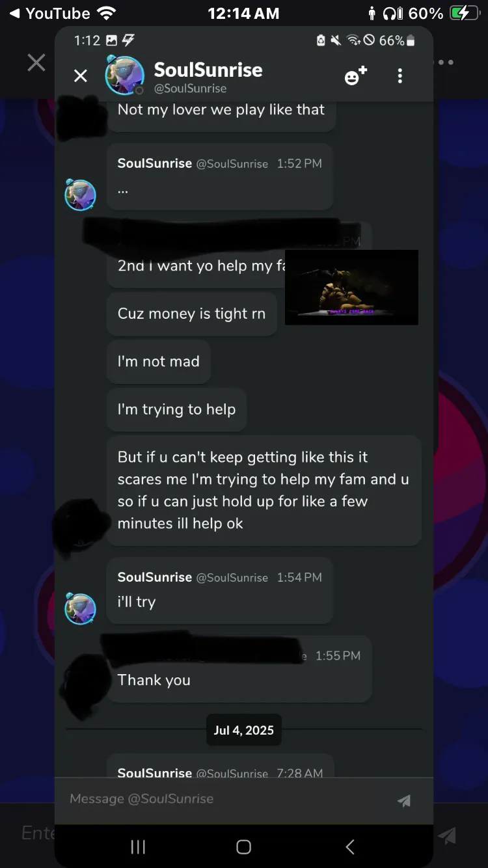Viewport: 488px width, 868px height.
Task: Close the outer image viewer with gray X
Action: click(36, 62)
